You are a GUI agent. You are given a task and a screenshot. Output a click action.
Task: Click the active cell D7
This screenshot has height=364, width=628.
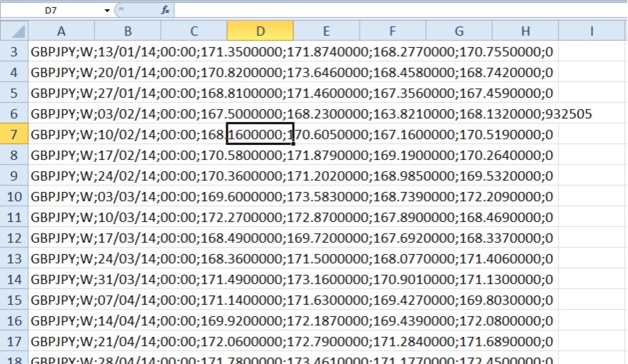tap(260, 135)
